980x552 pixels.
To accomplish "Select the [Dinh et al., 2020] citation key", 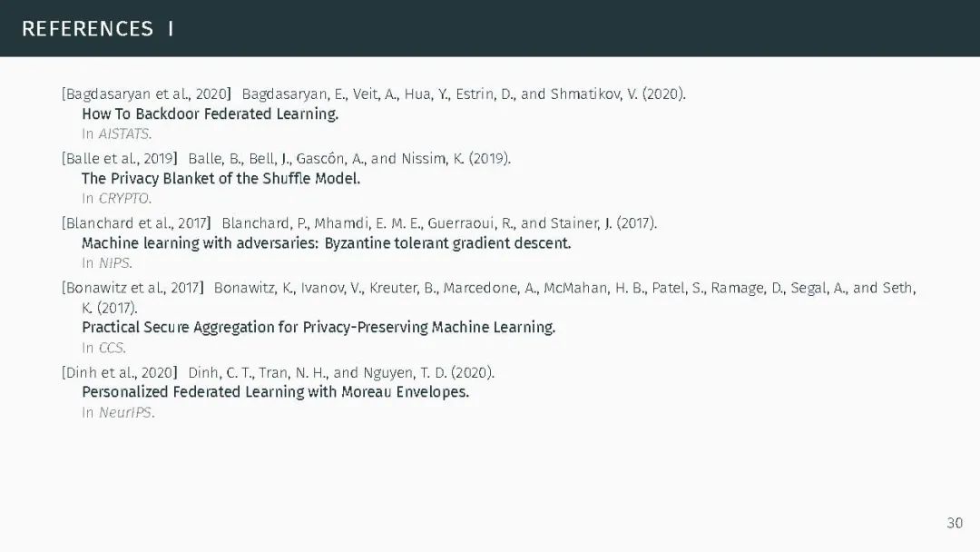I will tap(121, 372).
